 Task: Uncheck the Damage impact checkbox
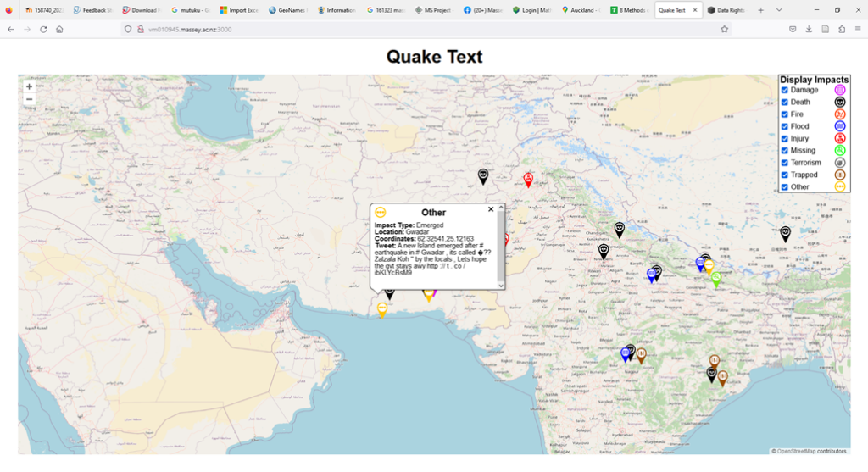point(785,90)
